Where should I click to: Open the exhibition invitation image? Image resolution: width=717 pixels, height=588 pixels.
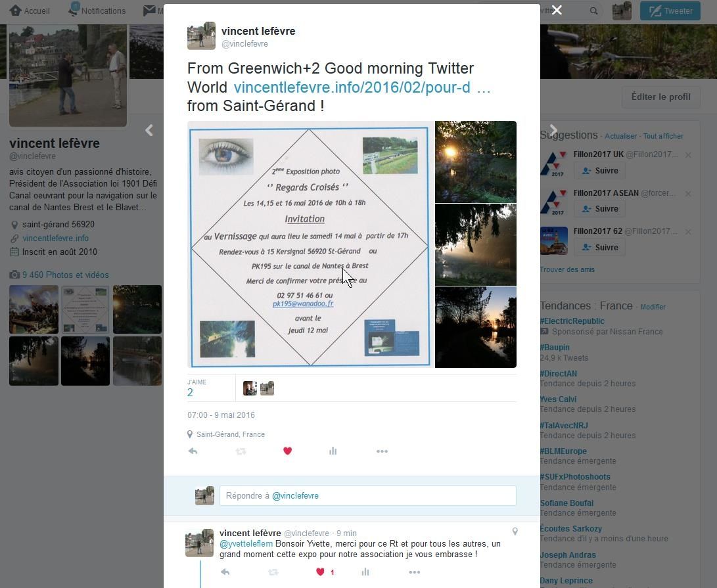pyautogui.click(x=310, y=244)
